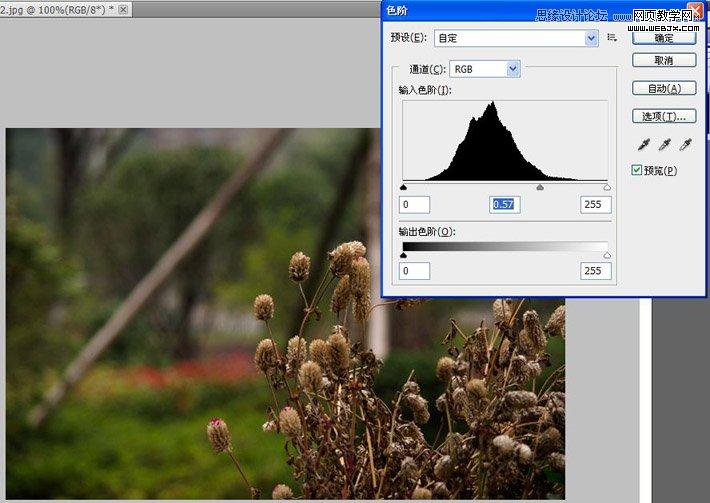
Task: Click the 输入色阶(I) label
Action: [425, 90]
